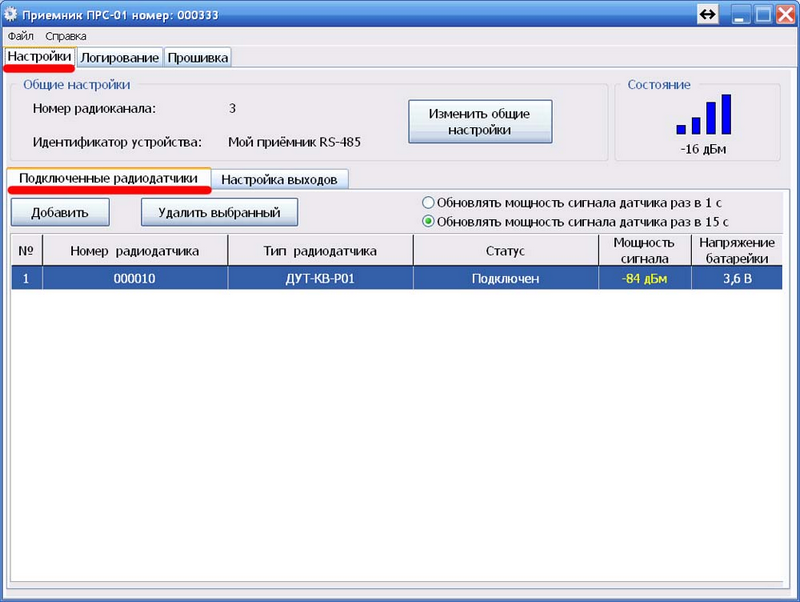Image resolution: width=800 pixels, height=602 pixels.
Task: Select sensor number cell 000010
Action: click(x=135, y=279)
